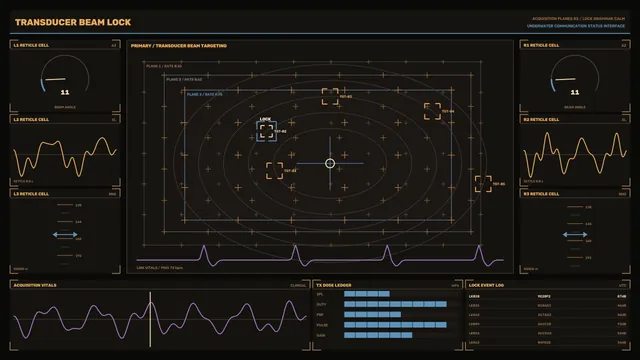The width and height of the screenshot is (640, 360).
Task: Select the blue PLANE 3 rate label
Action: pos(204,95)
